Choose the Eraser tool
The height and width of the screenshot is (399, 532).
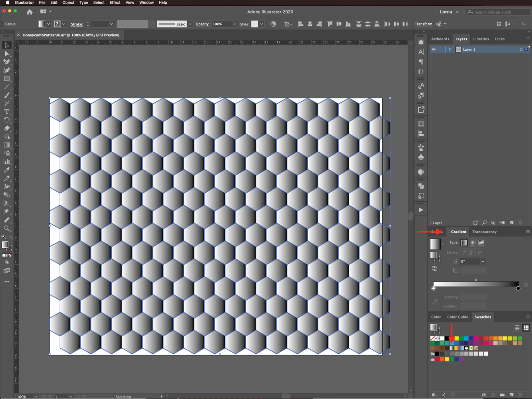(x=7, y=128)
